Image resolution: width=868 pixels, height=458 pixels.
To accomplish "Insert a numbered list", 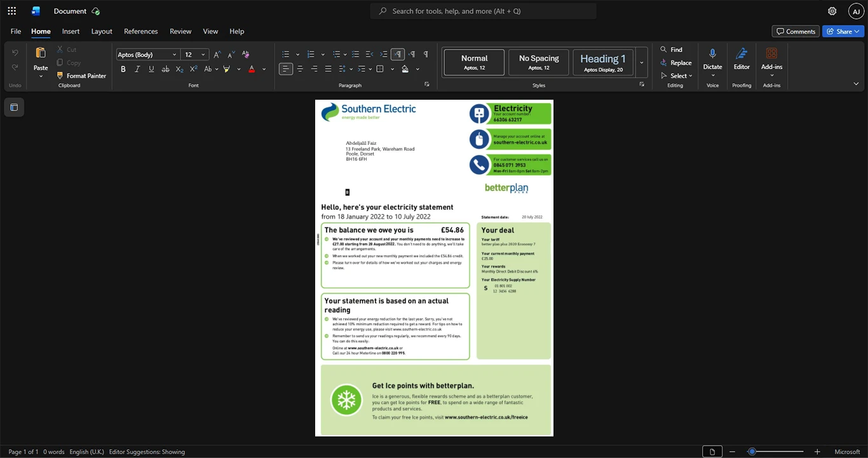I will 311,55.
